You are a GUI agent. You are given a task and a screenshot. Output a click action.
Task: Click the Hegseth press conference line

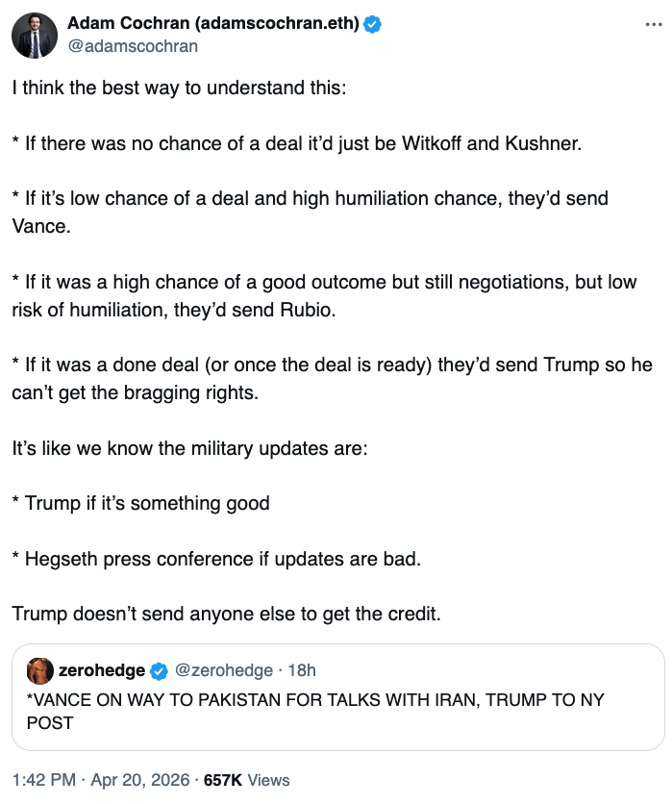(x=216, y=558)
